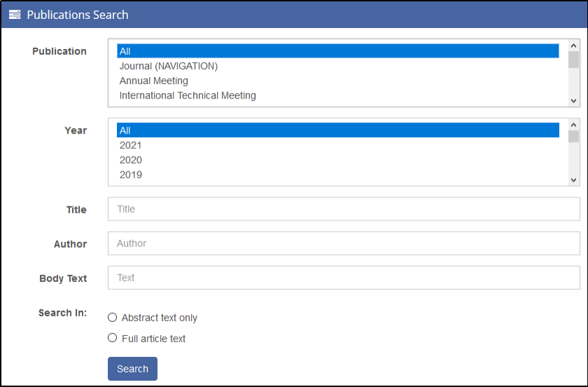Click the Body Text input box

tap(343, 278)
